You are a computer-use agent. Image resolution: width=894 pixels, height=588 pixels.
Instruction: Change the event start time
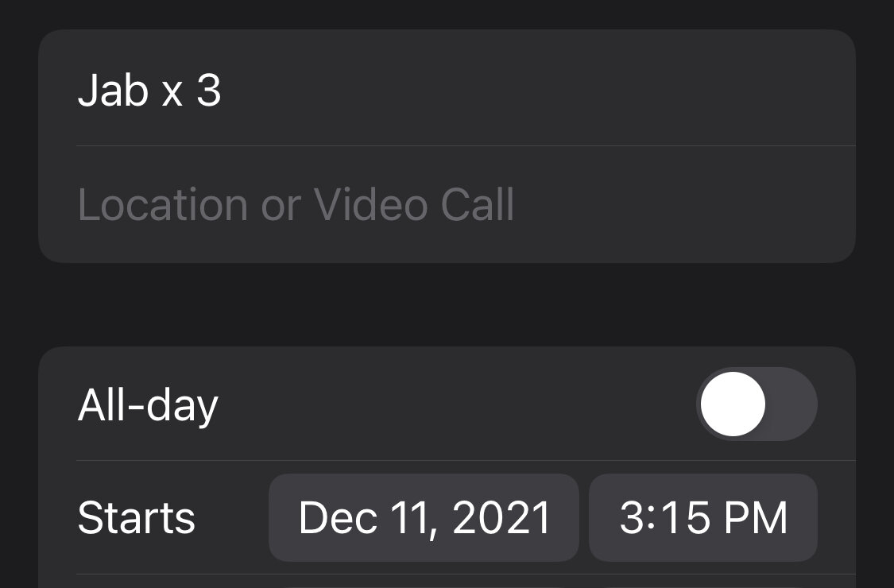tap(703, 518)
